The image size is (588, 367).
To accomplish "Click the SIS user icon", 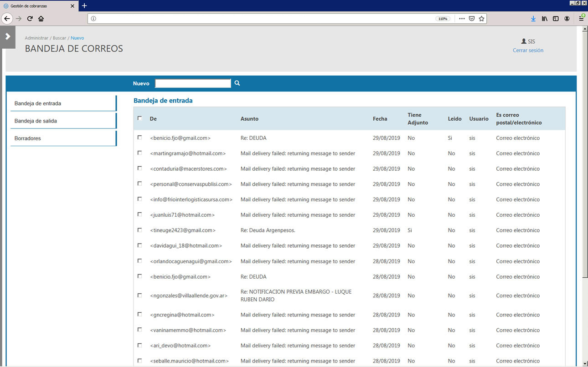I will [524, 41].
